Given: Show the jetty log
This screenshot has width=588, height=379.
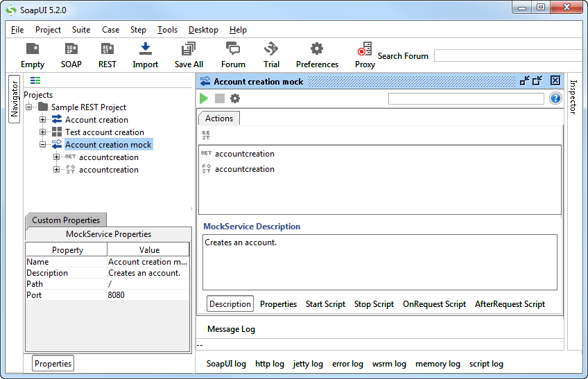Looking at the screenshot, I should point(308,364).
